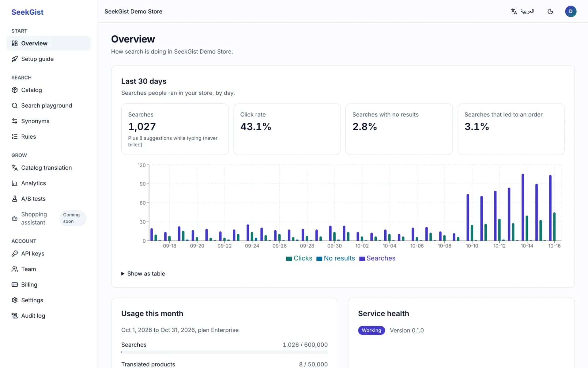Click the Working status badge
The width and height of the screenshot is (588, 368).
point(371,330)
